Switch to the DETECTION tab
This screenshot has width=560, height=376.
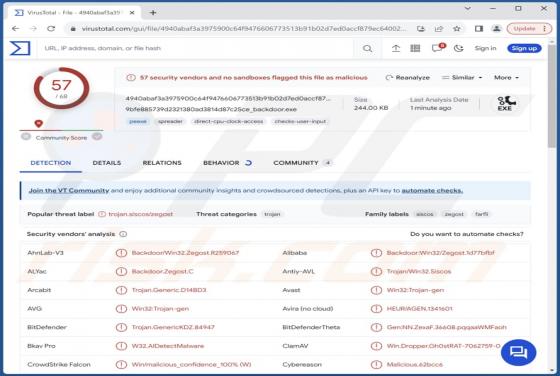pos(51,163)
